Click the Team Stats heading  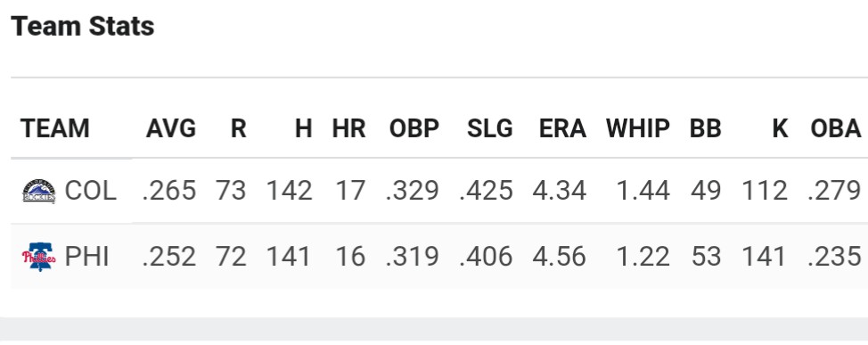(x=83, y=26)
